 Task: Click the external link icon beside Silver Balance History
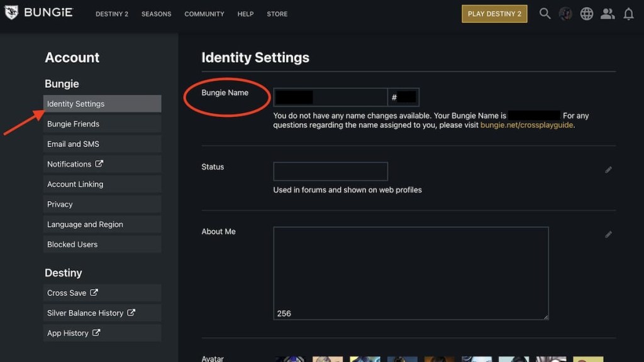(x=131, y=313)
